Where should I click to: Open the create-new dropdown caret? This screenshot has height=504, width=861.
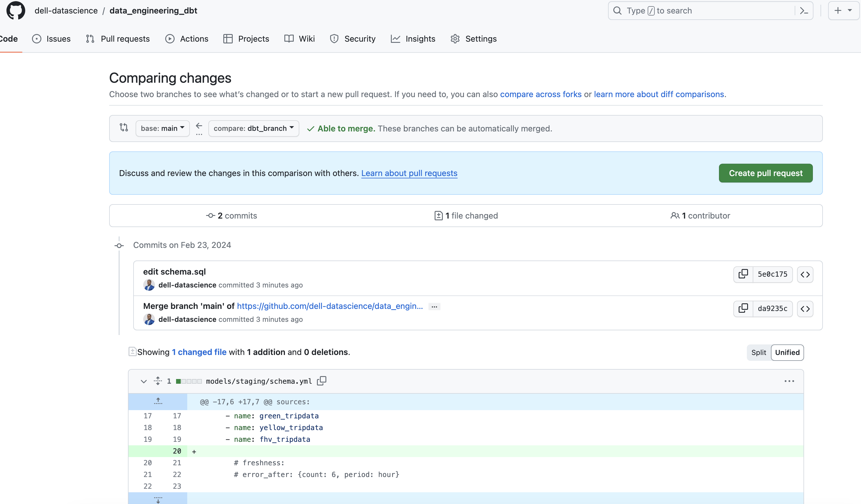coord(850,11)
